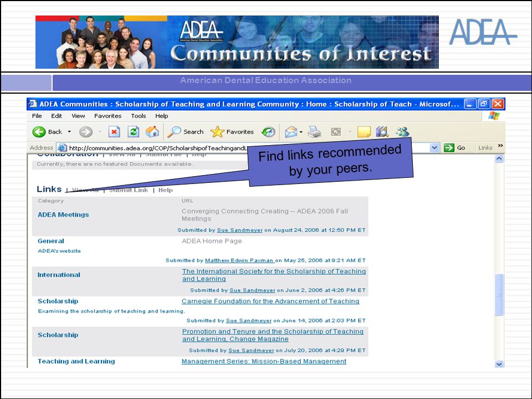The image size is (532, 399).
Task: Expand the address bar dropdown arrow
Action: [434, 147]
